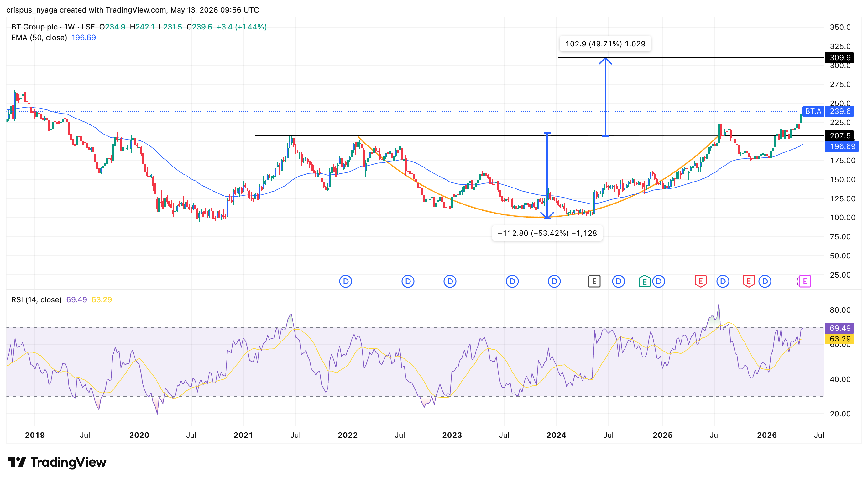868x481 pixels.
Task: Select the 207.5 horizontal line price label
Action: pyautogui.click(x=840, y=136)
